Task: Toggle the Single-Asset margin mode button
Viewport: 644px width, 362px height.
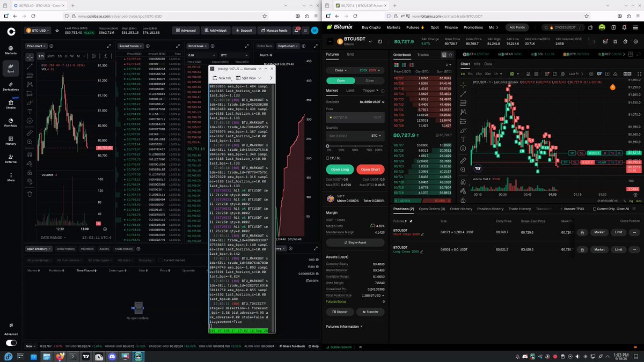Action: [356, 243]
